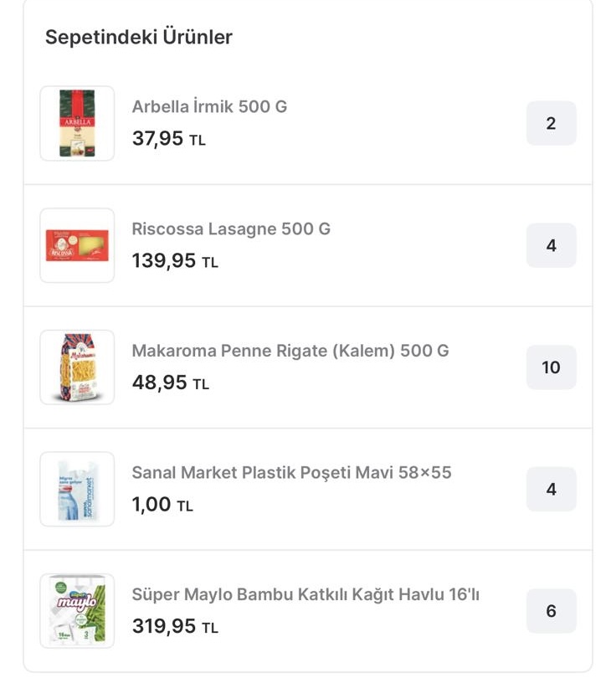Select Süper Maylo Bambu Katkılı Kağıt Havlu title
This screenshot has height=683, width=616.
305,595
